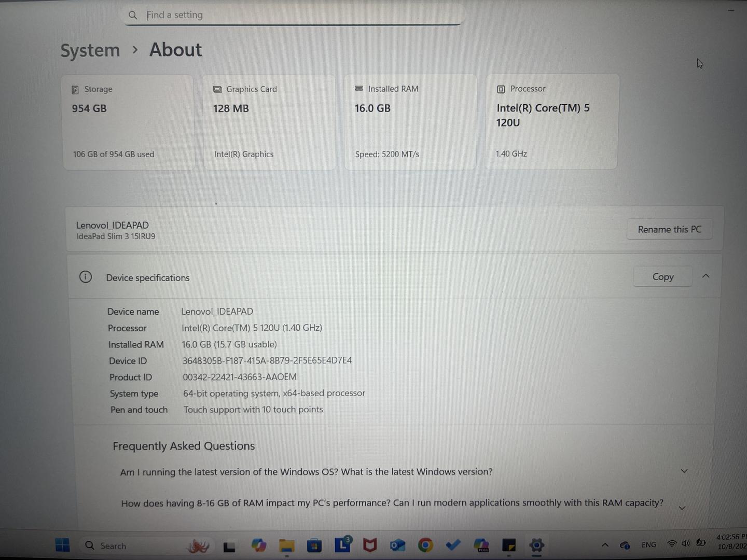Click the "IdeaPad Slim 3 15IRU9" model text

(x=116, y=236)
